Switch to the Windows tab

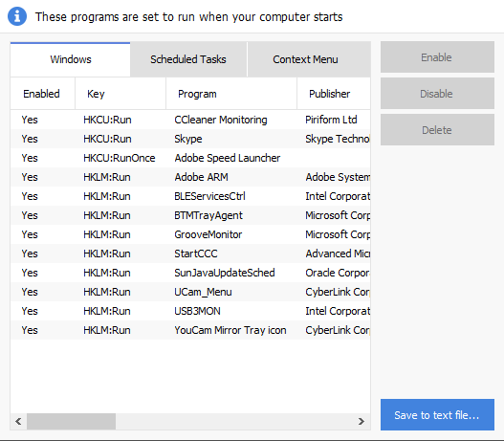(71, 59)
